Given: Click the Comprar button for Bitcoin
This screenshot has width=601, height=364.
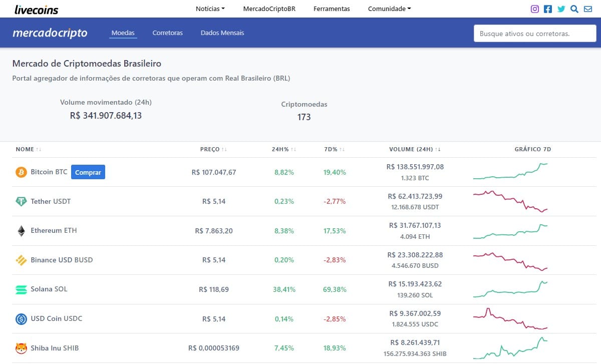Looking at the screenshot, I should [88, 172].
